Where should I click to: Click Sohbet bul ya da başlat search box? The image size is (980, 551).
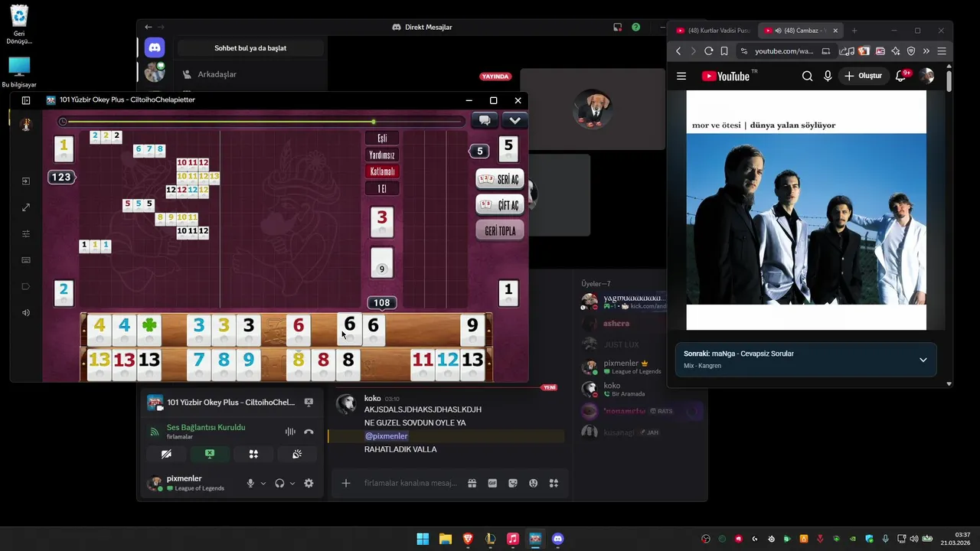(x=250, y=48)
